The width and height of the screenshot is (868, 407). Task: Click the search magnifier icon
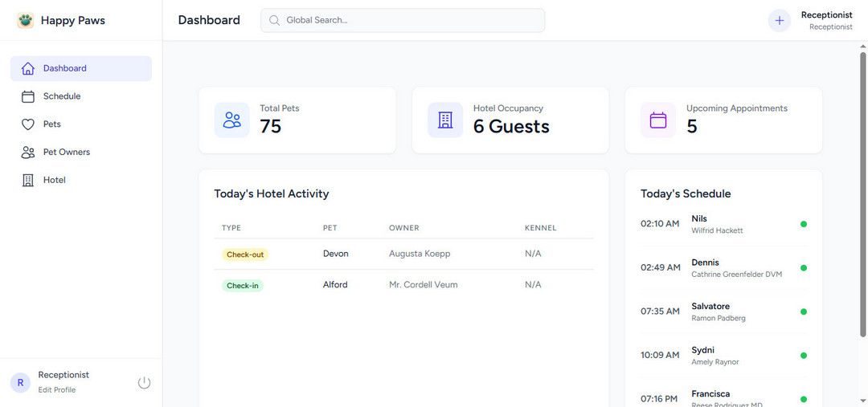[x=275, y=21]
